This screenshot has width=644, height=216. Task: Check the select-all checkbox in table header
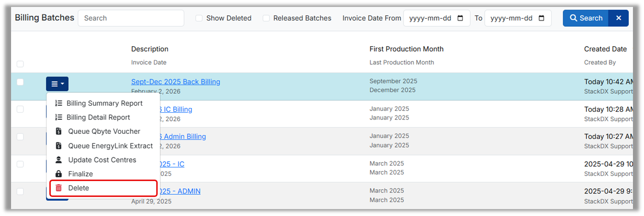point(20,64)
